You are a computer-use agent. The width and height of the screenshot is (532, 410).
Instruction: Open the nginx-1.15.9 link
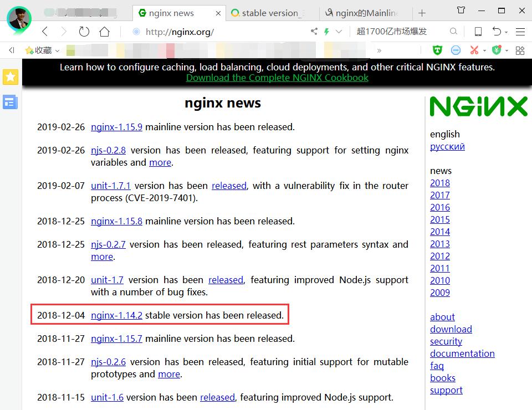(116, 127)
